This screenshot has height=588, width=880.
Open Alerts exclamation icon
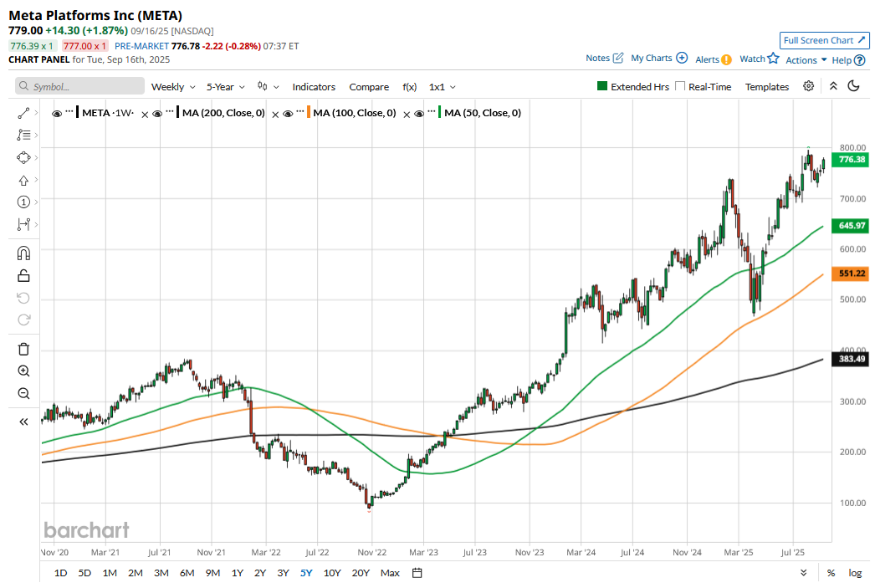[726, 59]
